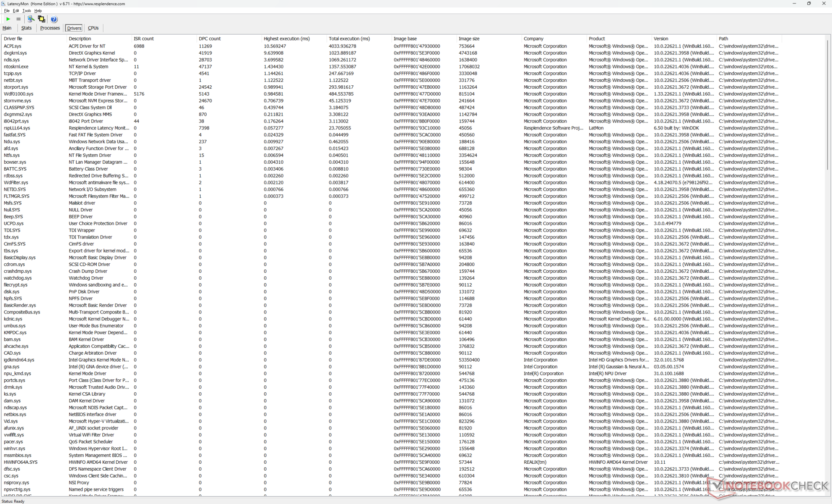Screen dimensions: 832x504
Task: Select the UCPD.sys driver row
Action: tap(391, 223)
